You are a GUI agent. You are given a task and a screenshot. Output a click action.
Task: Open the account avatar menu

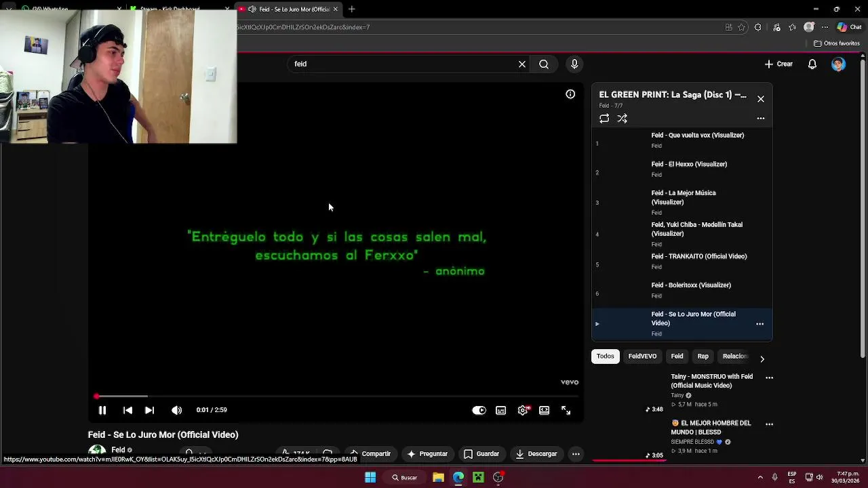(x=838, y=64)
